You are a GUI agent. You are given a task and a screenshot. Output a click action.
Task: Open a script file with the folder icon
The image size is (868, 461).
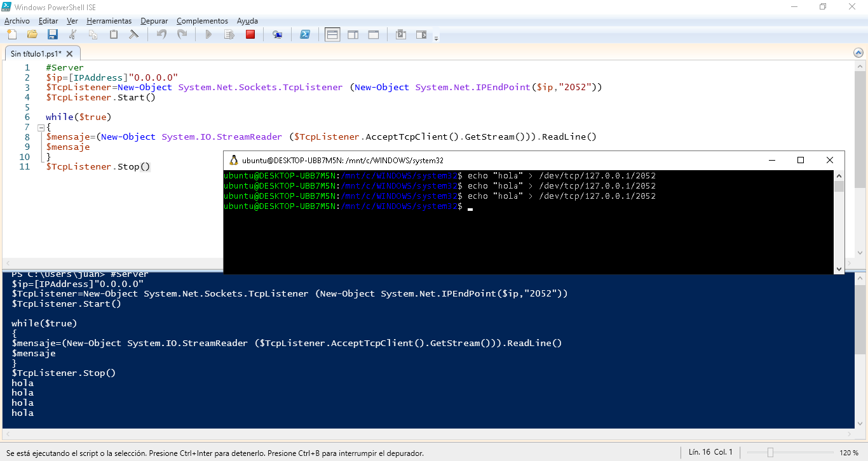pyautogui.click(x=32, y=34)
